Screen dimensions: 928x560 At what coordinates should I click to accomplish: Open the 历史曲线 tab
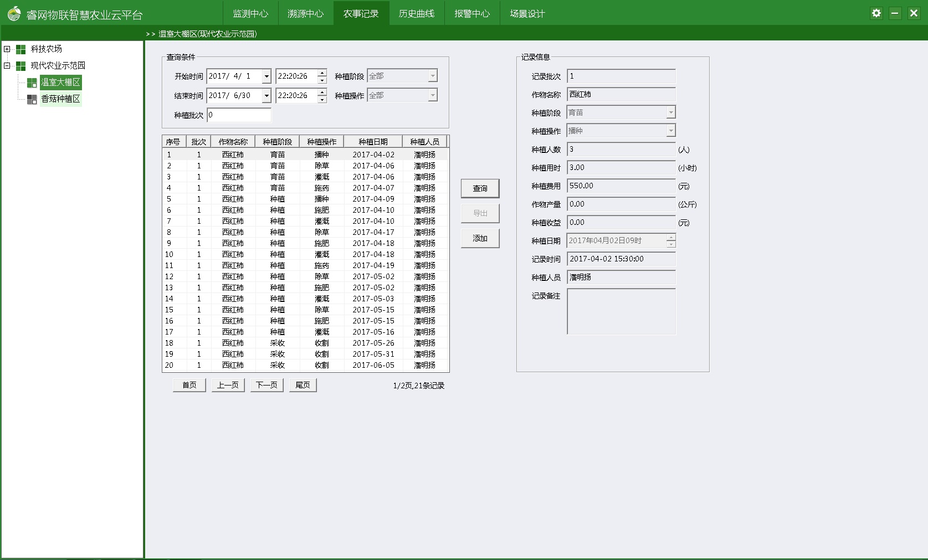tap(417, 13)
